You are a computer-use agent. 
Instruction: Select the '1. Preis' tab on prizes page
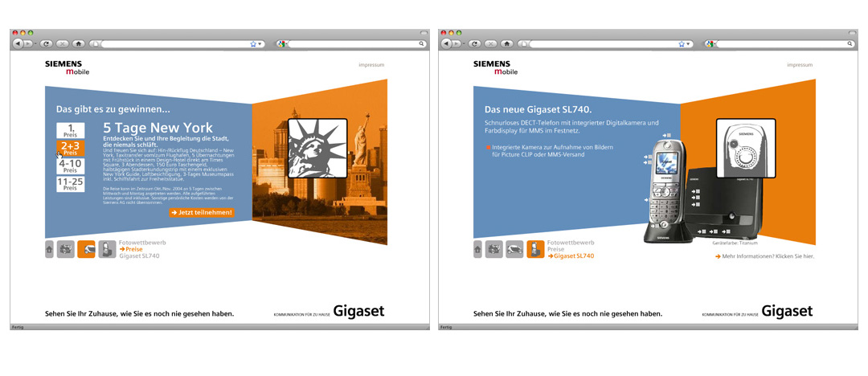[70, 131]
